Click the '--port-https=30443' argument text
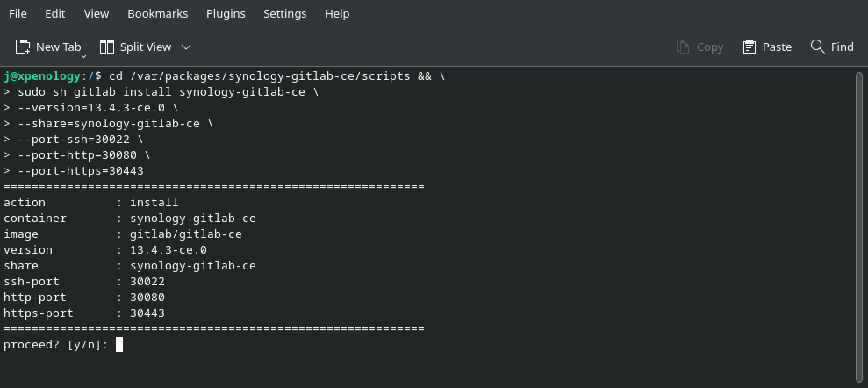This screenshot has height=388, width=868. pos(81,171)
